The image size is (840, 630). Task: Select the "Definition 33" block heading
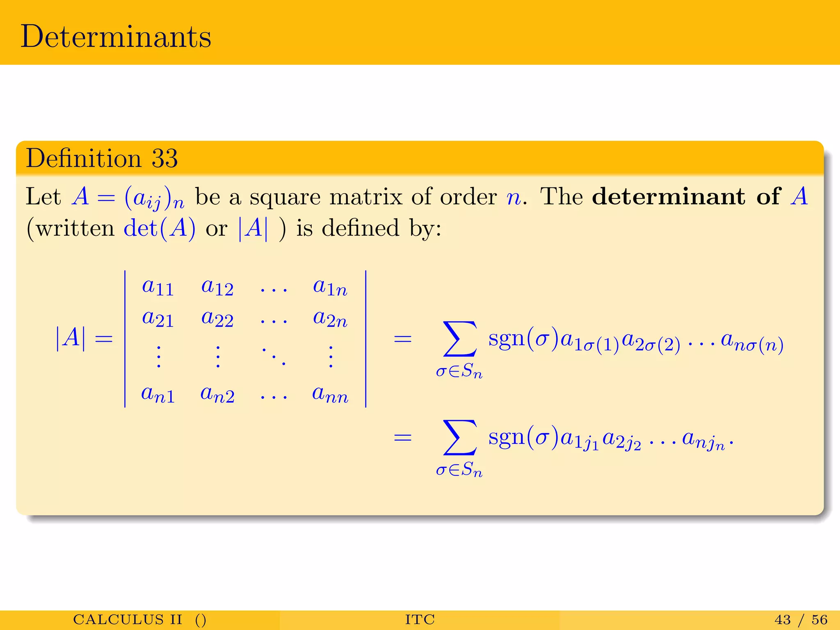102,158
